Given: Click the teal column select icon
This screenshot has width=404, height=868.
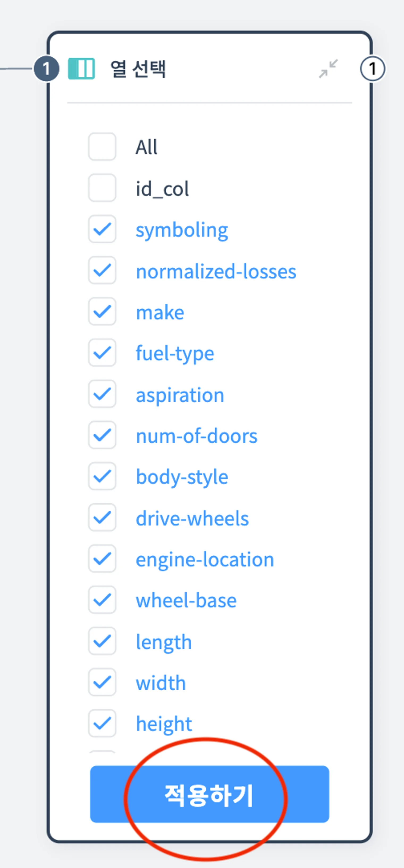Looking at the screenshot, I should 82,69.
